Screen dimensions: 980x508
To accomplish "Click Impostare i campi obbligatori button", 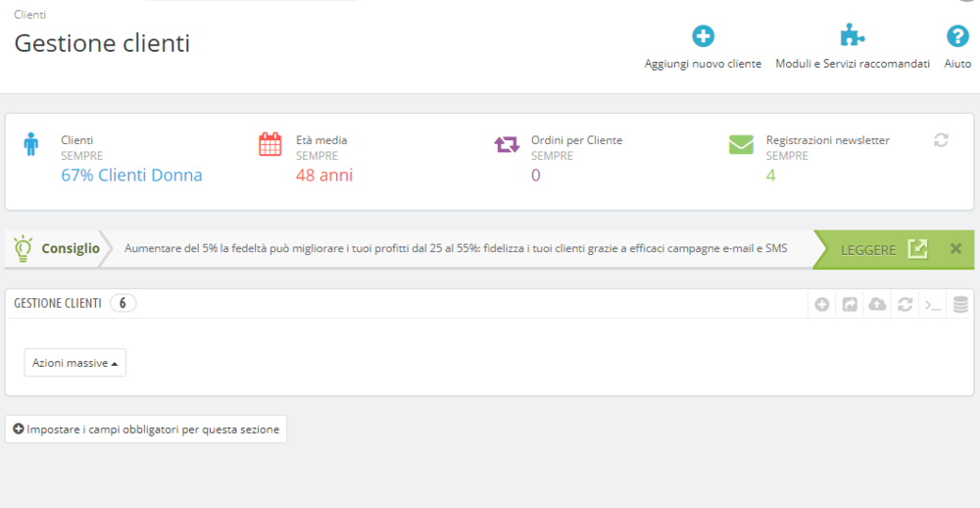I will click(x=146, y=430).
